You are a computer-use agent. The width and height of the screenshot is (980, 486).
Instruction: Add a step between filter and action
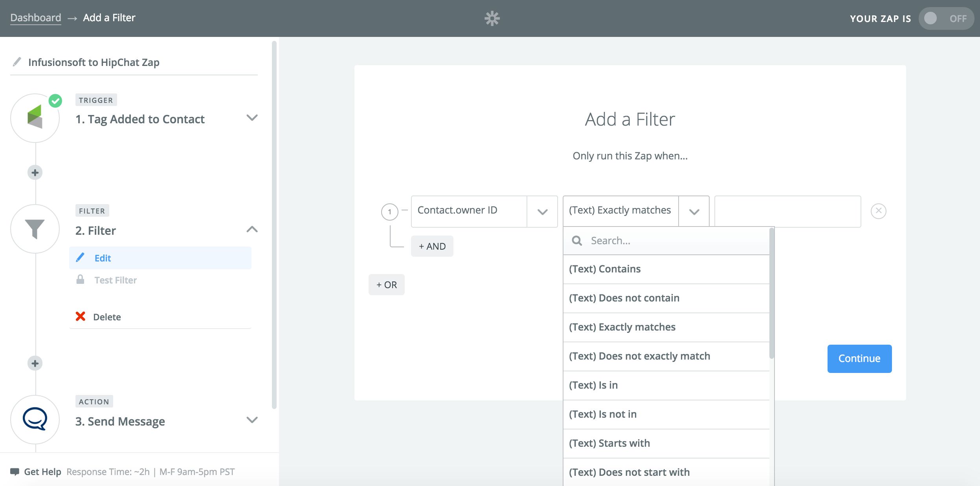point(35,363)
